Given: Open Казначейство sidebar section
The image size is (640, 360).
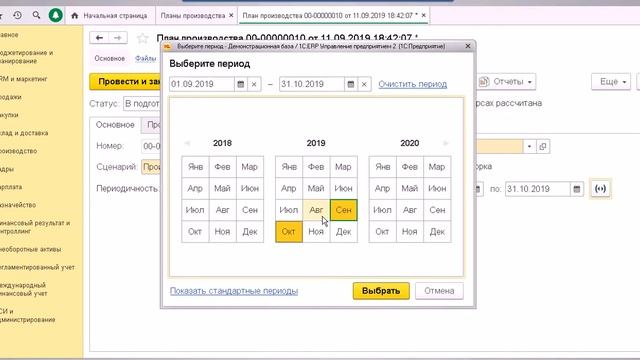Looking at the screenshot, I should [x=18, y=205].
